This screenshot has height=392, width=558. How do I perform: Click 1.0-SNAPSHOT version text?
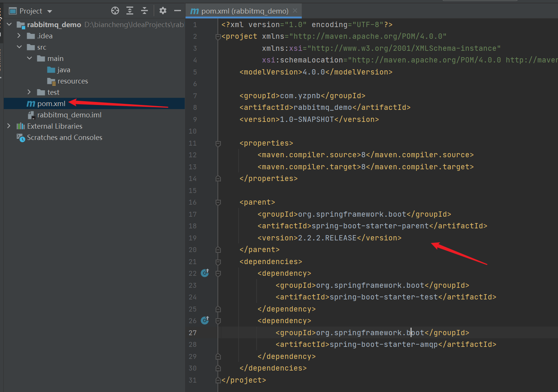click(x=307, y=119)
